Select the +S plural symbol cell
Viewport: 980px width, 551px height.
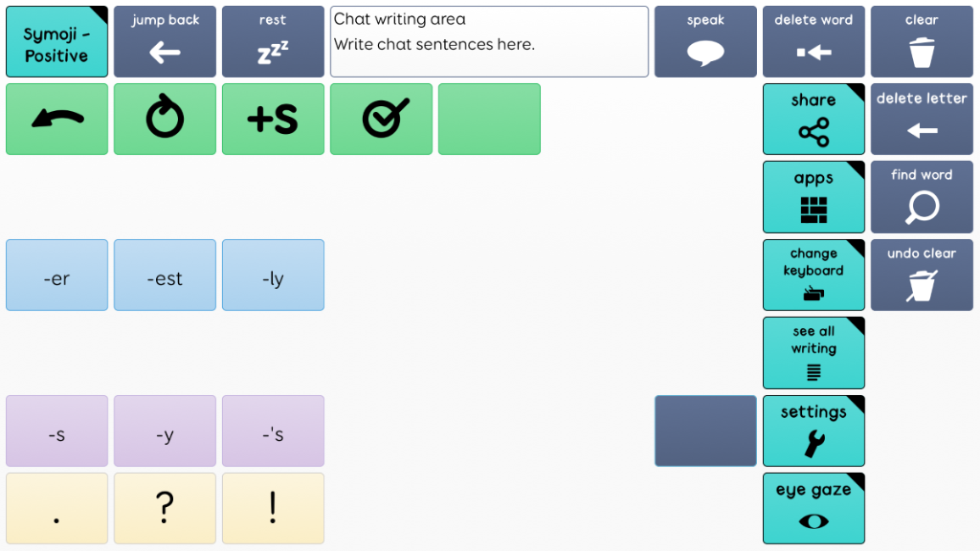pos(273,120)
